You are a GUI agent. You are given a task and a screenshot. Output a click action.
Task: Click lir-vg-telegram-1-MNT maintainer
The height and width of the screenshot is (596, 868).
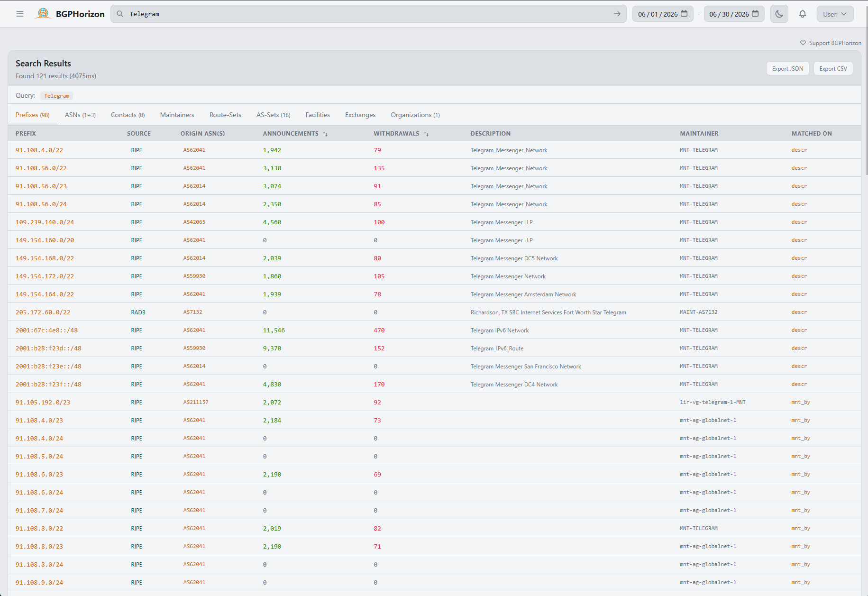coord(713,403)
